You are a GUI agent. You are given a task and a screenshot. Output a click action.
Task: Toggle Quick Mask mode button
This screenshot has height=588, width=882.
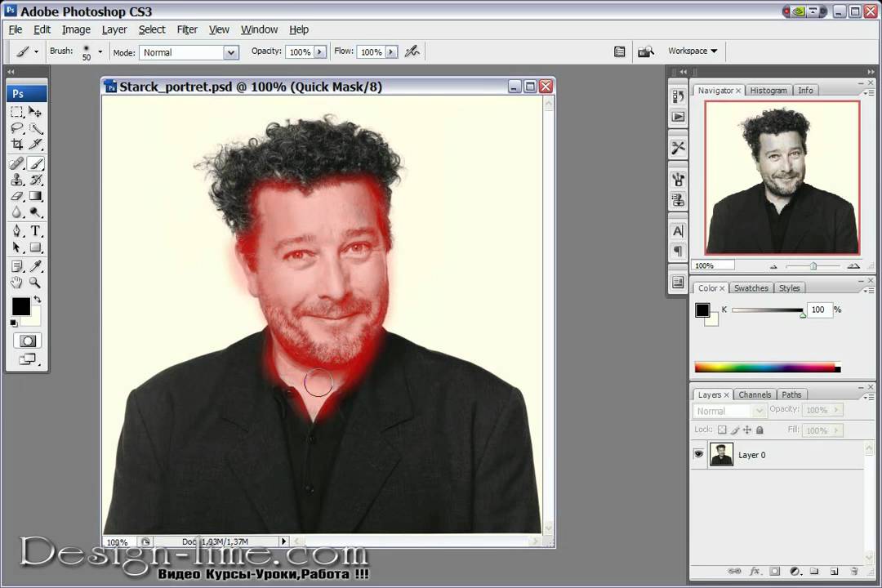point(28,341)
